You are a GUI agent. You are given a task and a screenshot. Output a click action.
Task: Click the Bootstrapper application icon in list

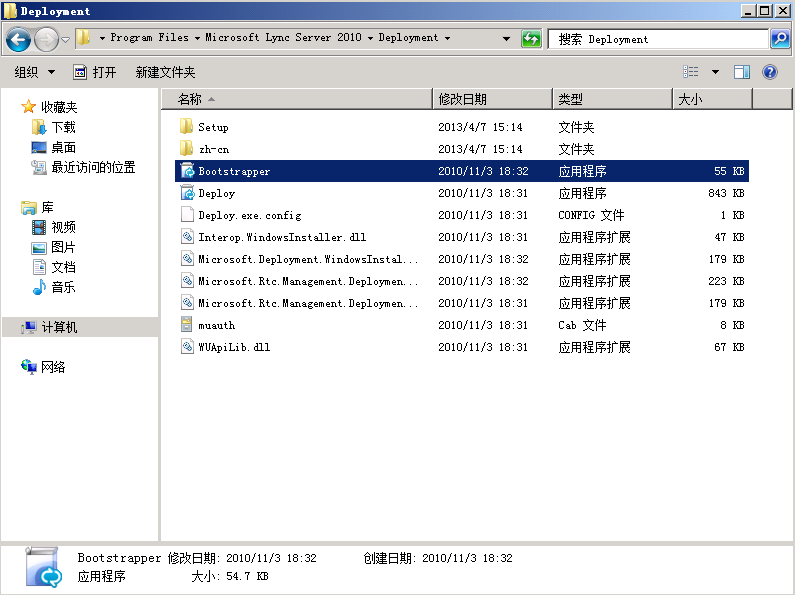pyautogui.click(x=187, y=171)
